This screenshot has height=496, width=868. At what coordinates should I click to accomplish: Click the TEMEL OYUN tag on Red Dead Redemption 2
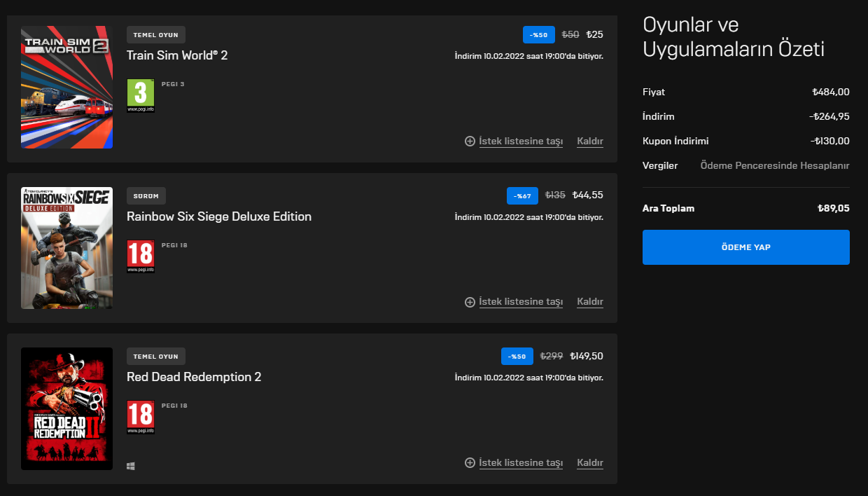pos(156,356)
